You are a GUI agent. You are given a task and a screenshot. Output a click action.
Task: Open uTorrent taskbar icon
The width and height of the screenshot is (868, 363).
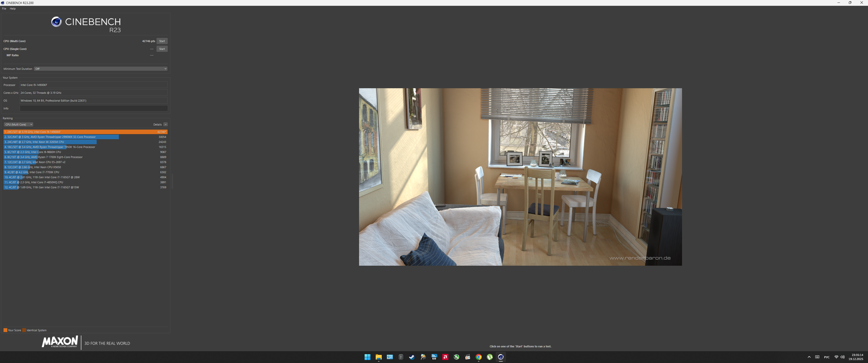tap(490, 357)
